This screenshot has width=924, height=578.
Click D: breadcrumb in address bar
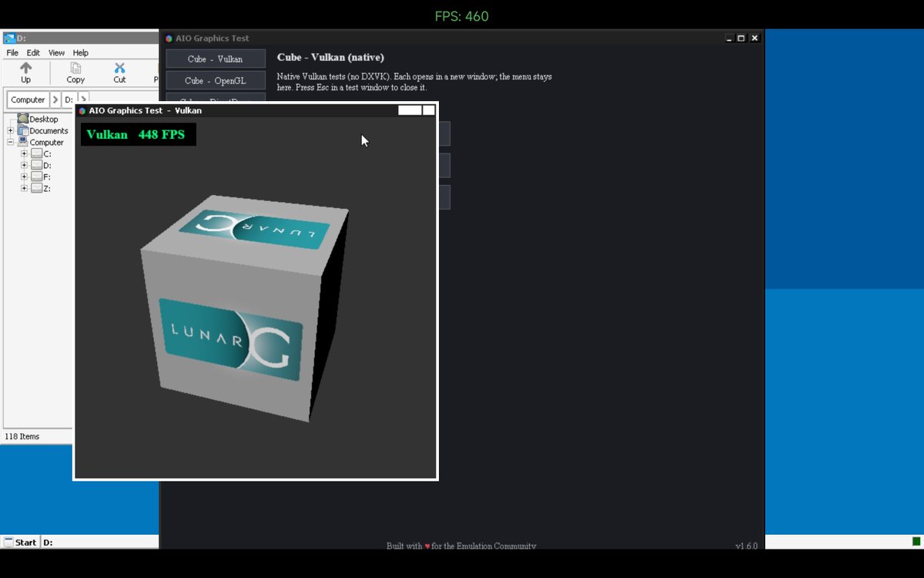69,99
